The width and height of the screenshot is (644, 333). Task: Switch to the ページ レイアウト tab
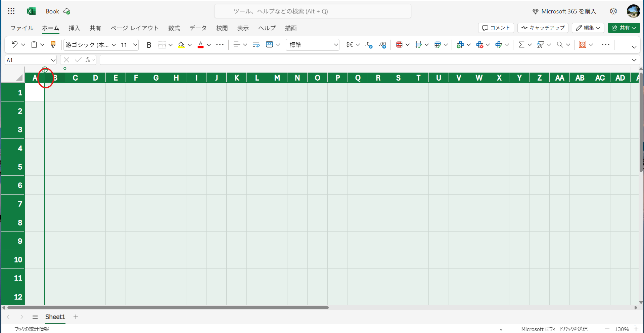135,28
